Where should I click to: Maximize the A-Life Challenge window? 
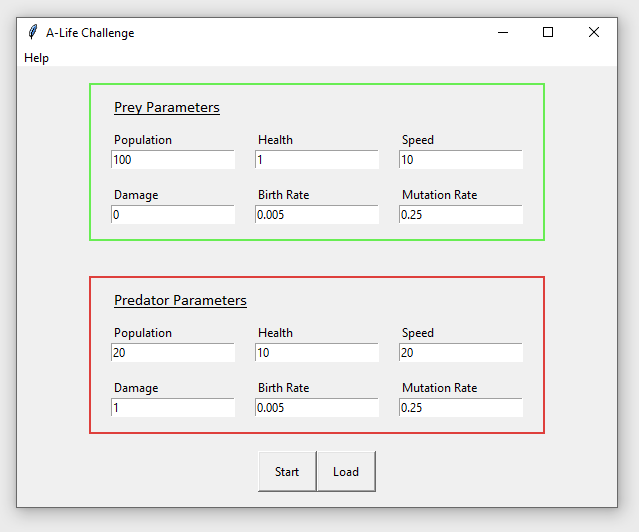(x=548, y=32)
